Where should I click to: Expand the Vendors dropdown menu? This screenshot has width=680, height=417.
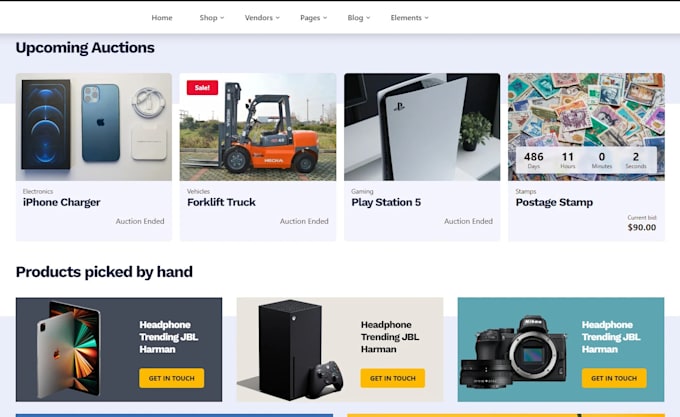262,18
